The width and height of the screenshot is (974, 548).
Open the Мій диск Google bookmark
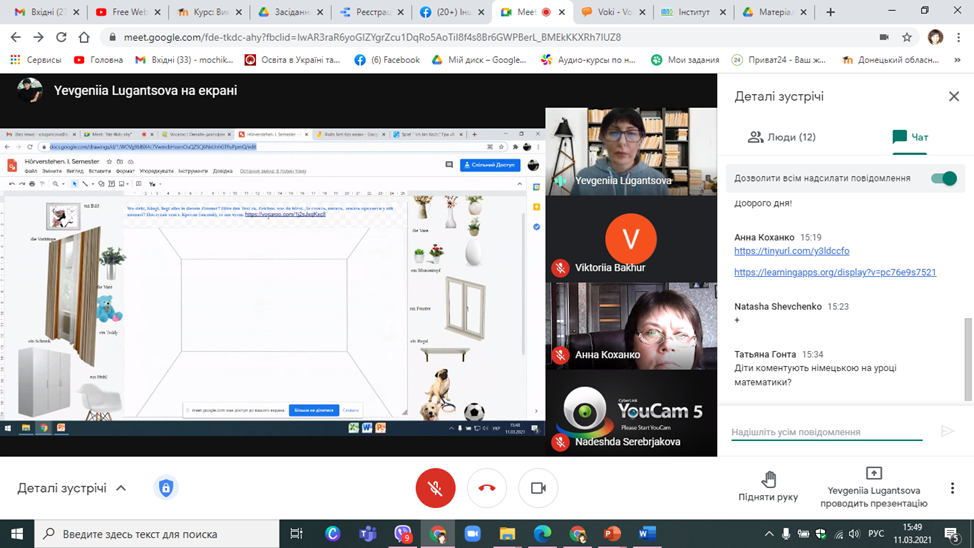pyautogui.click(x=479, y=60)
